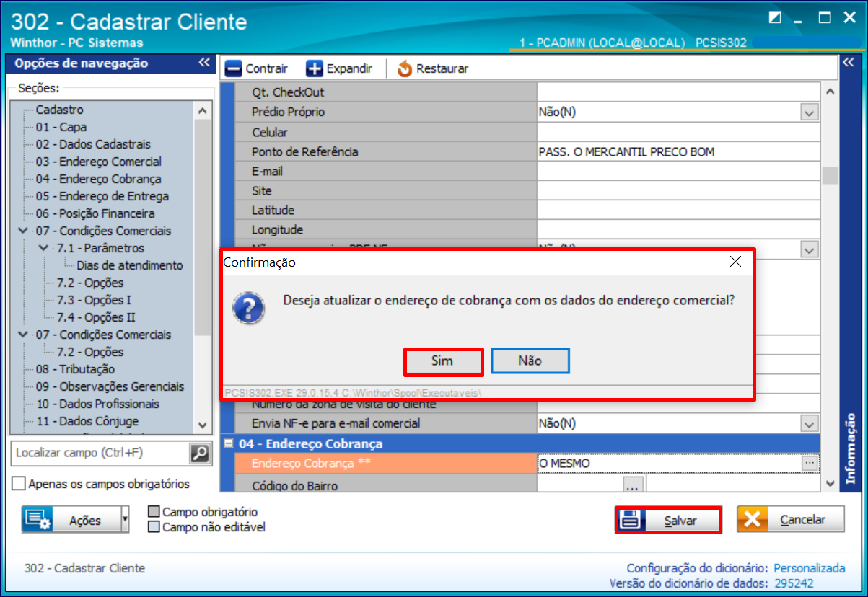Click form grid scrollbar up arrow
Viewport: 868px width, 597px height.
click(x=830, y=92)
